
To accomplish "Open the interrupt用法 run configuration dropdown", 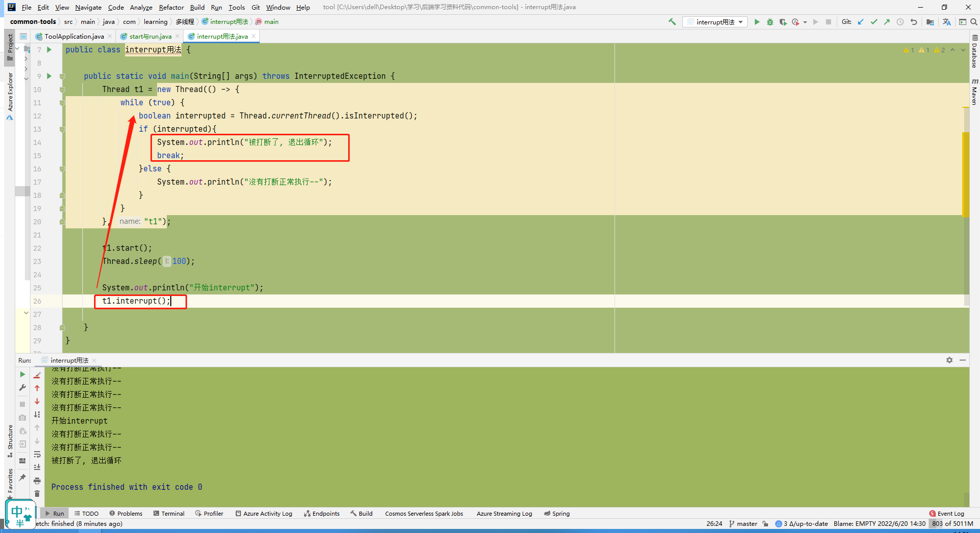I will (x=715, y=22).
